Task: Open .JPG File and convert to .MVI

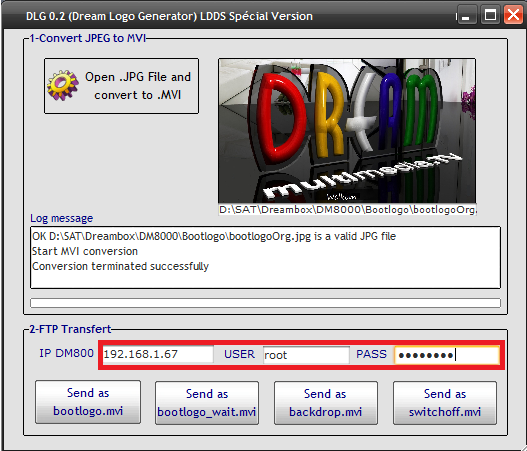Action: (x=121, y=86)
